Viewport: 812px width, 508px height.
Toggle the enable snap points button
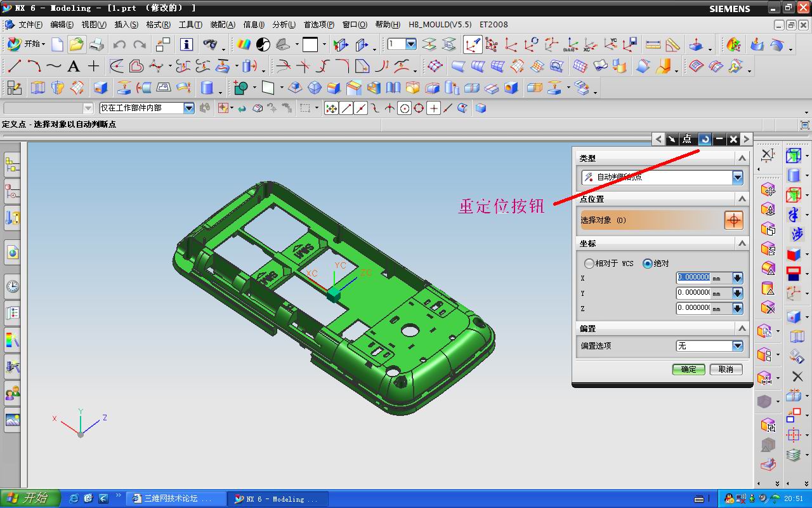point(331,109)
